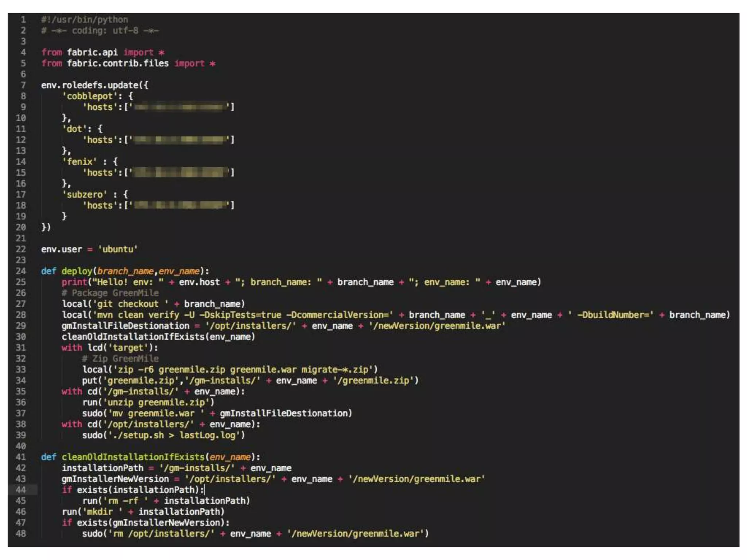This screenshot has width=747, height=560.
Task: Click 'env.roledefs.update' call on line 7
Action: pos(90,85)
